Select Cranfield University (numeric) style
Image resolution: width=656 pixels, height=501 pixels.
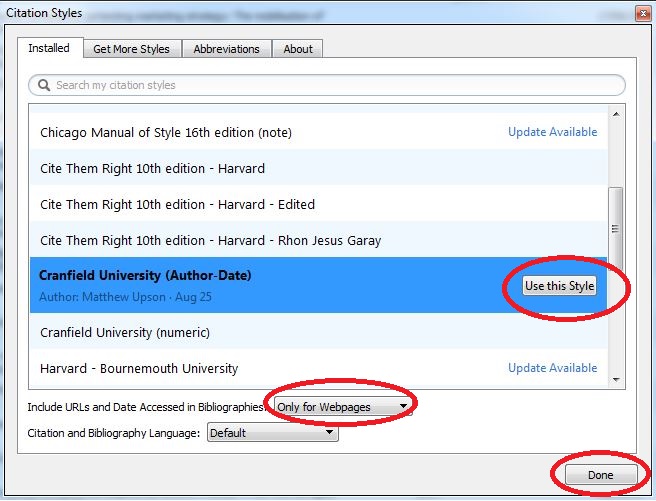125,332
